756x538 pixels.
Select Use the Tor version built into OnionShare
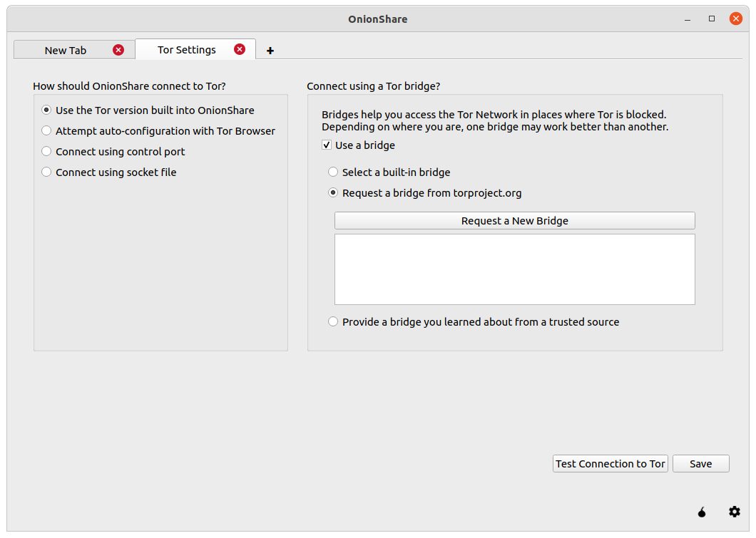pos(47,110)
